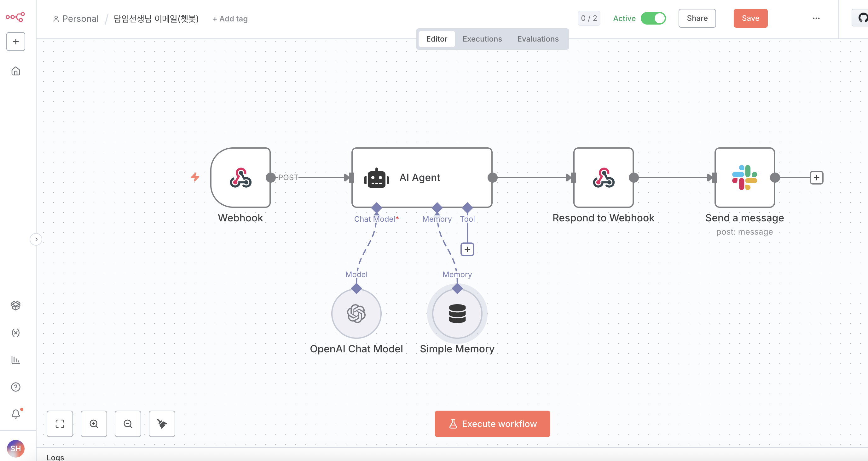The image size is (868, 461).
Task: Click the Tool connector diamond on AI Agent
Action: 467,208
